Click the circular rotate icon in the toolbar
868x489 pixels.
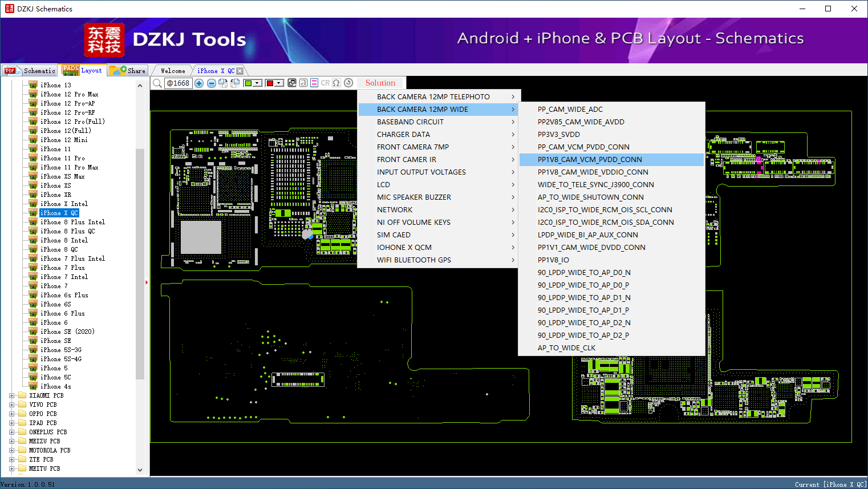pyautogui.click(x=348, y=83)
